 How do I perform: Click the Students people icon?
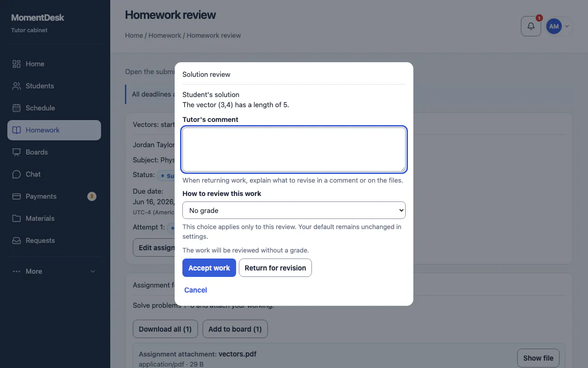[17, 86]
